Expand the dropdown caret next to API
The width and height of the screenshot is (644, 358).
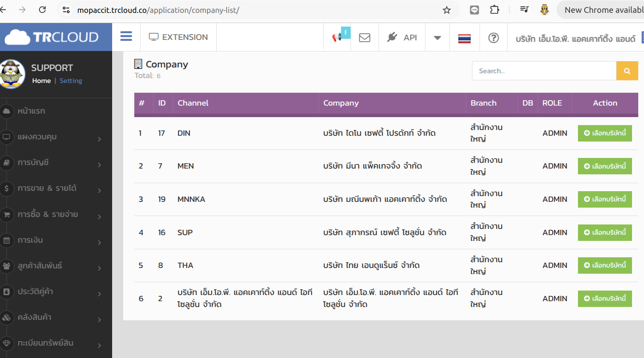click(437, 38)
